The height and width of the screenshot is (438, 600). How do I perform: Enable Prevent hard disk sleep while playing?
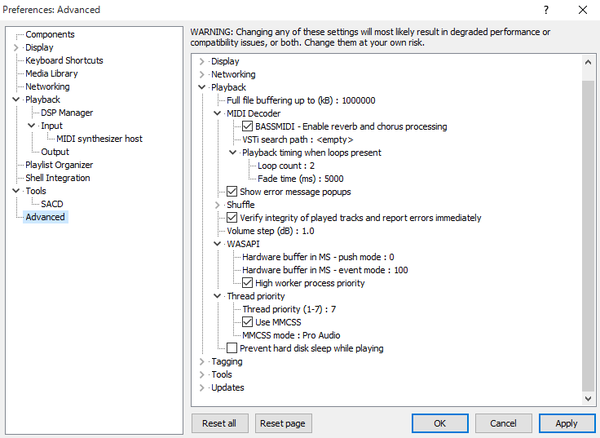[x=232, y=348]
